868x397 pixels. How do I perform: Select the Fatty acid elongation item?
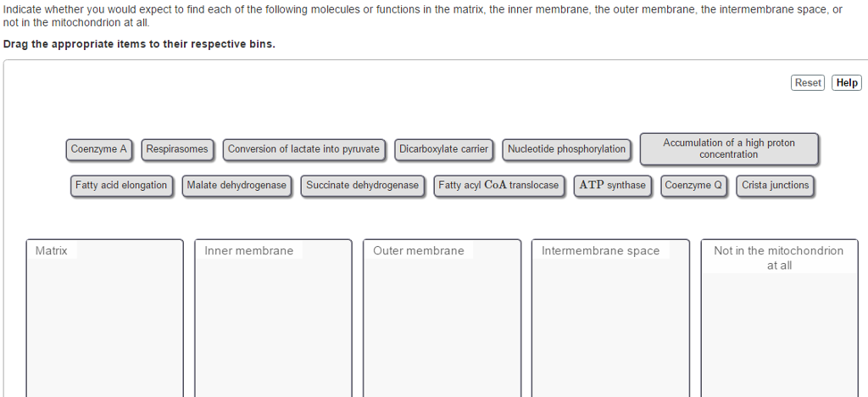click(x=121, y=186)
